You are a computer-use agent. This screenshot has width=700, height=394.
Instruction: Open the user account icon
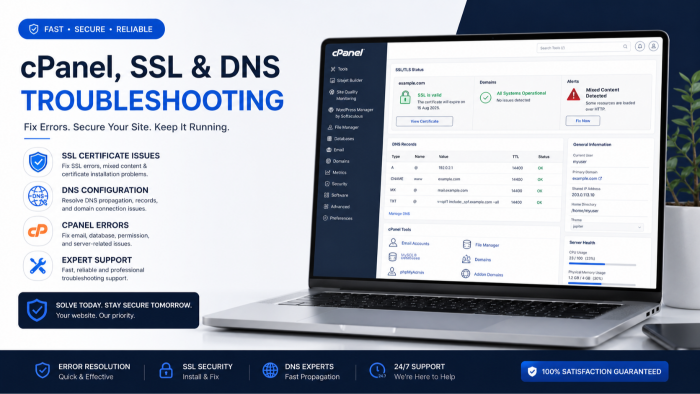654,46
